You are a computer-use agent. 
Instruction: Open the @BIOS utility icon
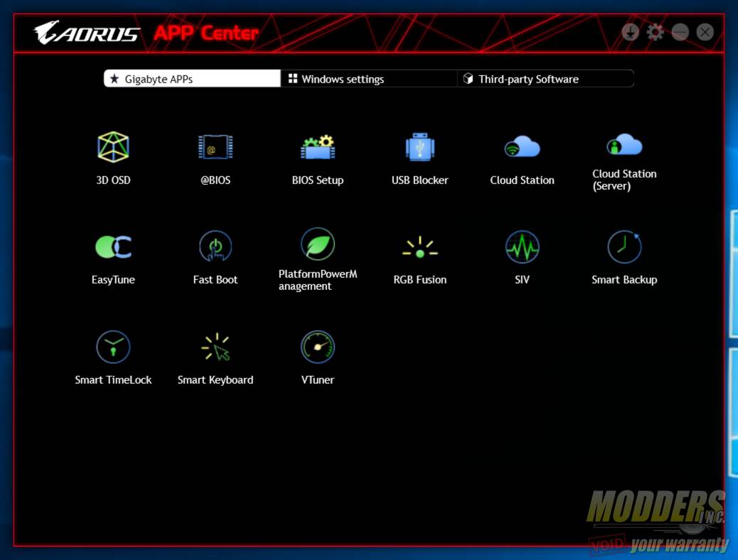pos(215,147)
